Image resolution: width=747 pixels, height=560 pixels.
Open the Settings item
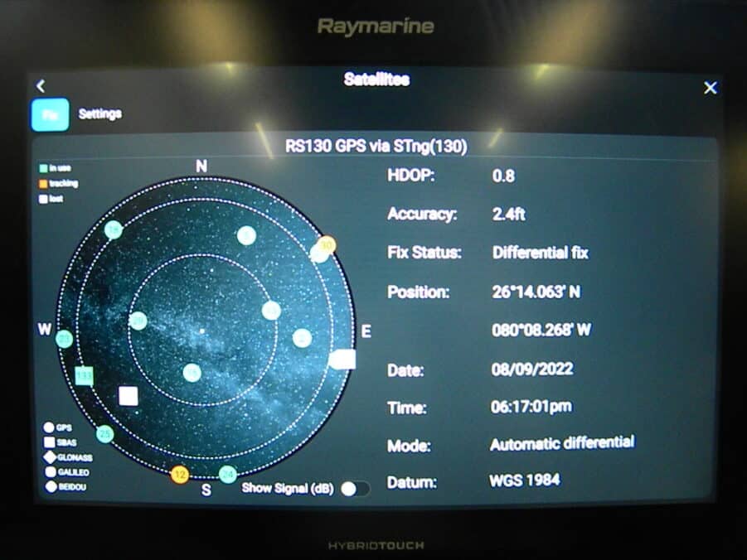click(101, 113)
